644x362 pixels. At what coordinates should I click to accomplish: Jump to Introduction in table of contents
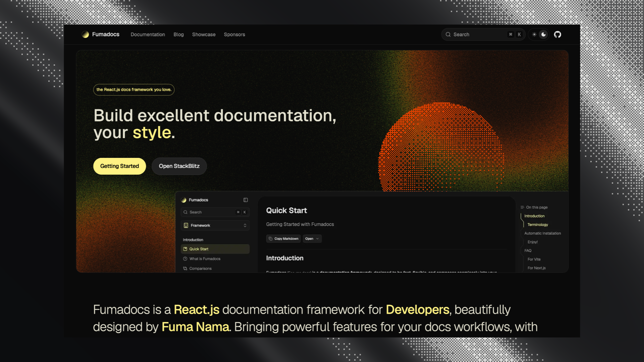tap(534, 216)
